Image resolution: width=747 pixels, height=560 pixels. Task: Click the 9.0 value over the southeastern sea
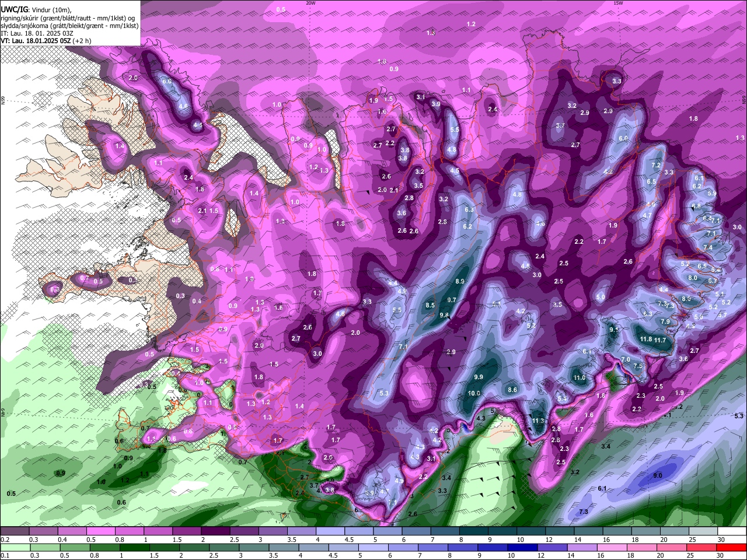click(658, 475)
